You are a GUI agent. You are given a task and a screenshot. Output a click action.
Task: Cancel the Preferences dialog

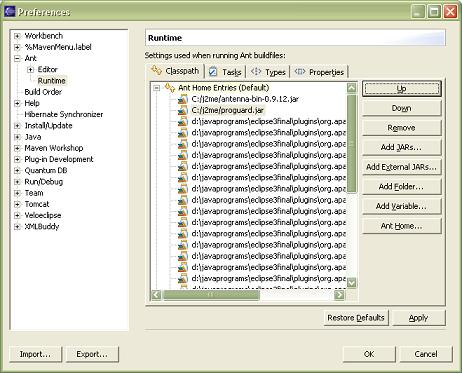pos(426,354)
